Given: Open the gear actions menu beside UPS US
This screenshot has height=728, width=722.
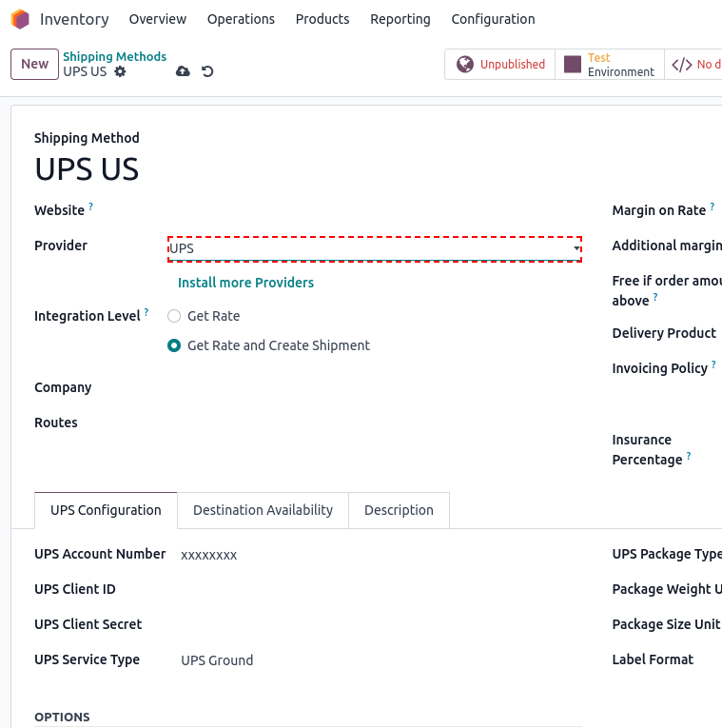Looking at the screenshot, I should [120, 71].
